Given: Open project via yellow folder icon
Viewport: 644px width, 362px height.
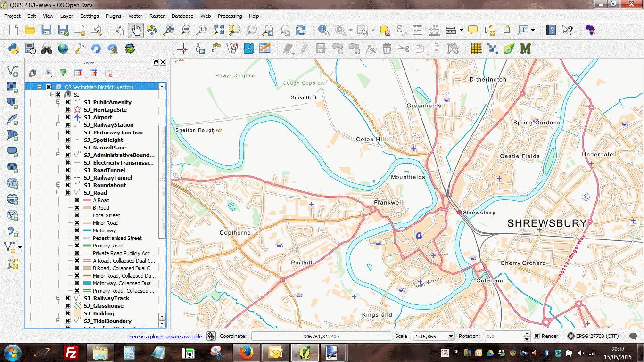Looking at the screenshot, I should pos(30,30).
